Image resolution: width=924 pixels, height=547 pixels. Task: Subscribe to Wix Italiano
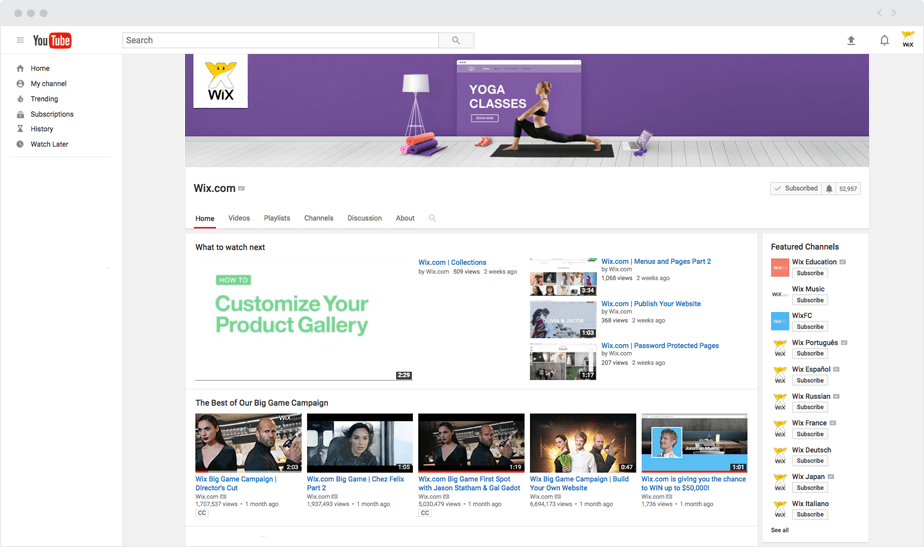click(810, 515)
